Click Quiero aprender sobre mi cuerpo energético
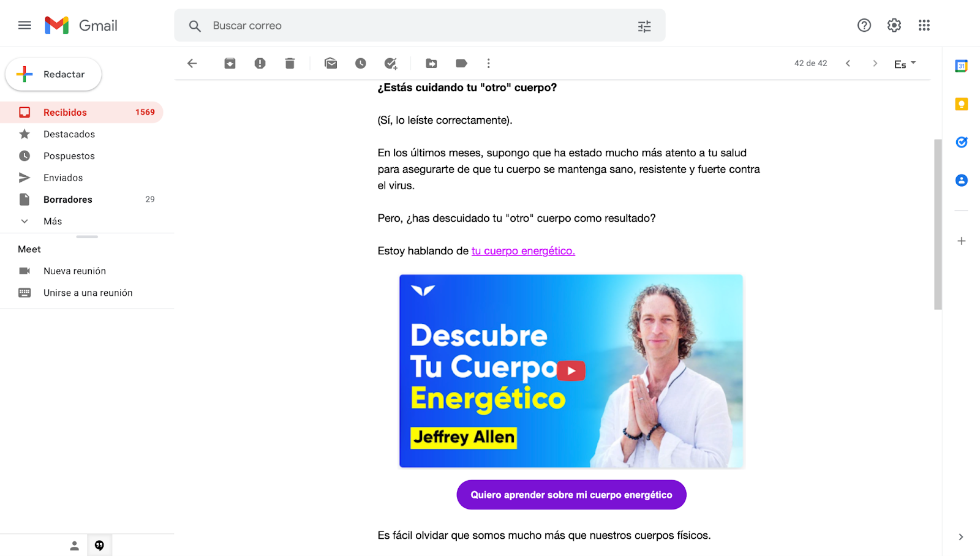 coord(571,495)
